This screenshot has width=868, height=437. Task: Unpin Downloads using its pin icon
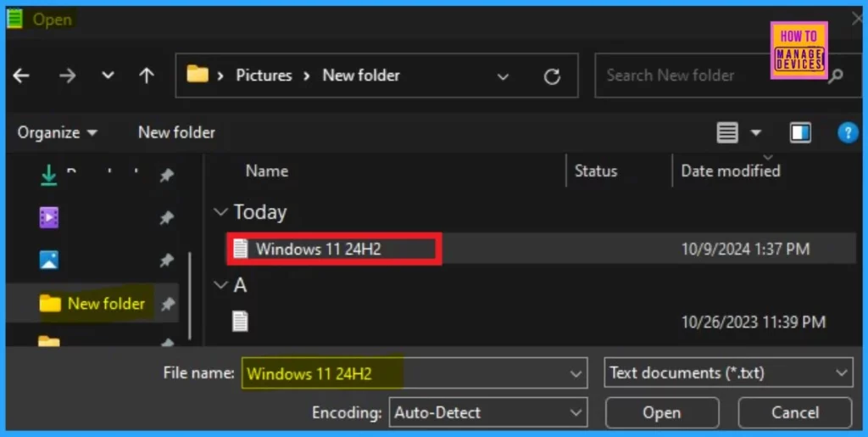pyautogui.click(x=167, y=176)
